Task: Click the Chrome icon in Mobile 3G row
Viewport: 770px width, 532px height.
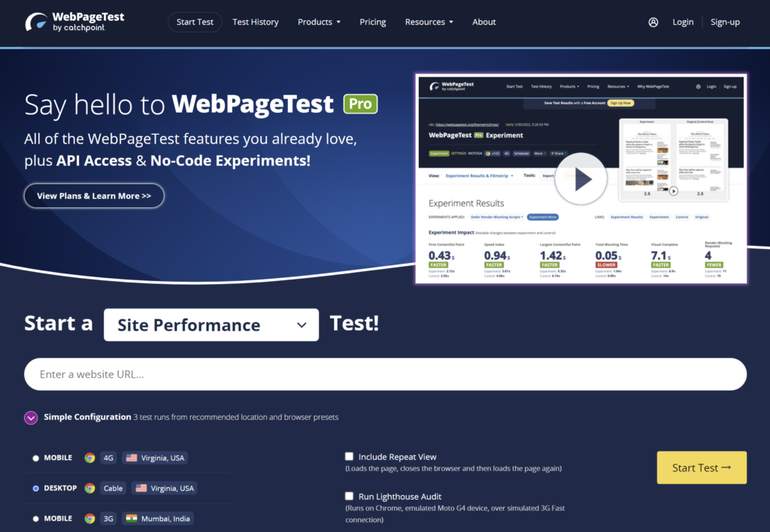Action: tap(89, 518)
